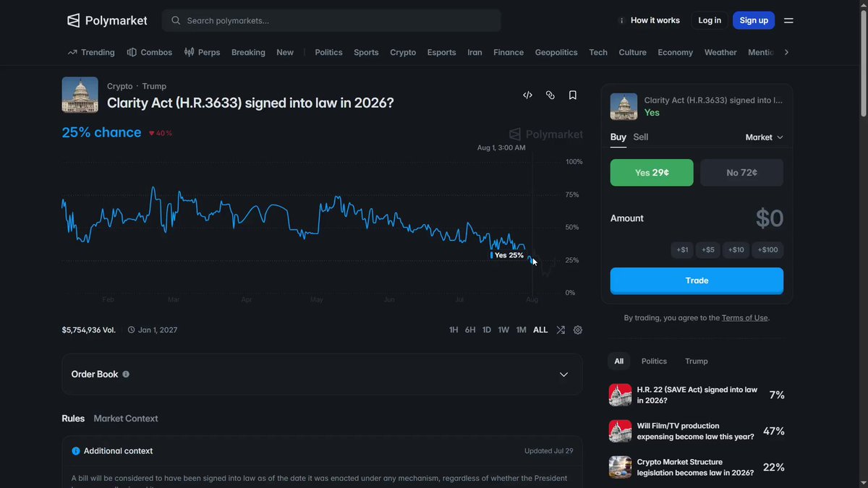Open the Market Context tab

pyautogui.click(x=126, y=419)
